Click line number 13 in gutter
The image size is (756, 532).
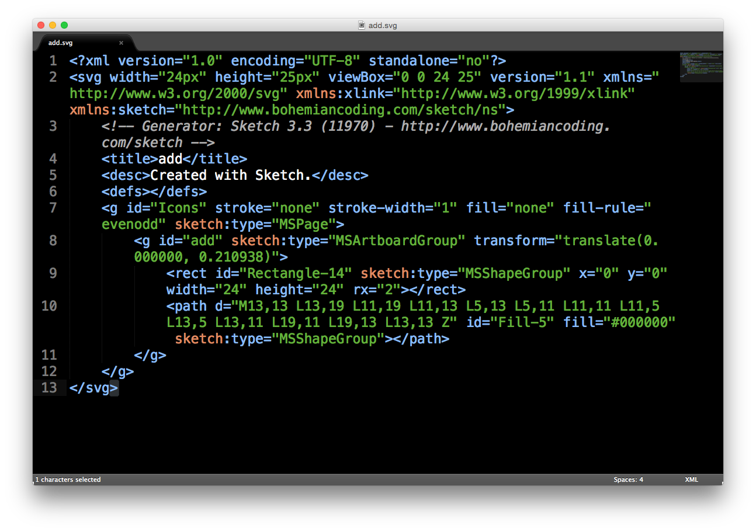pyautogui.click(x=49, y=388)
